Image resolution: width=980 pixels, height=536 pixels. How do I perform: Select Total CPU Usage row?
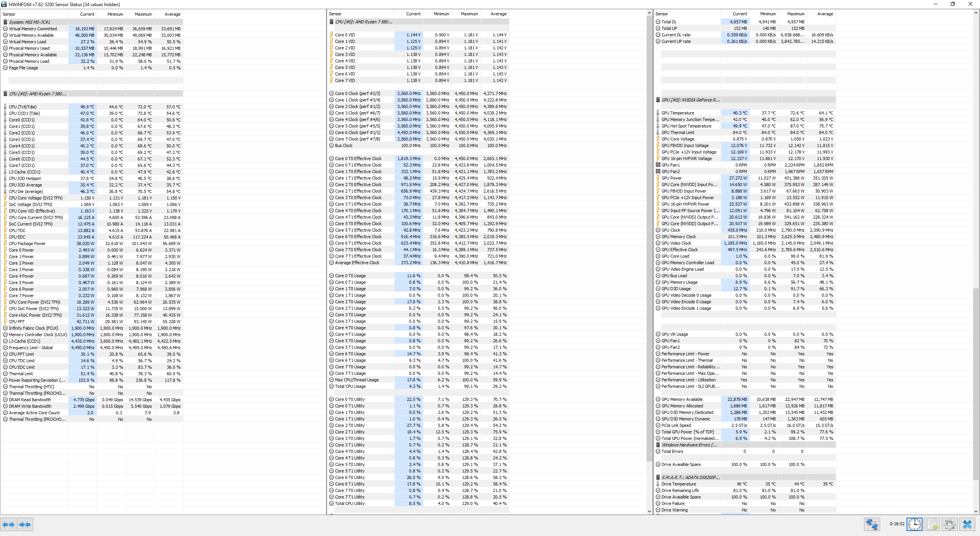[x=350, y=386]
